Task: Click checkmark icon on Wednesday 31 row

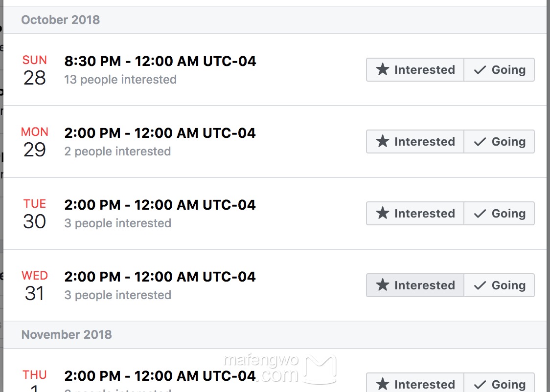Action: [x=480, y=285]
